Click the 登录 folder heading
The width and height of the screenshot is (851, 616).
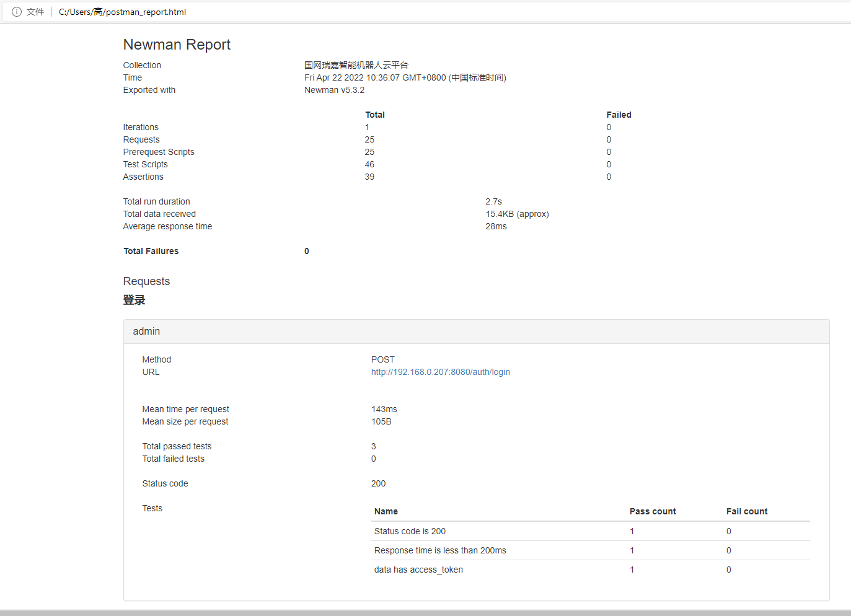click(134, 300)
